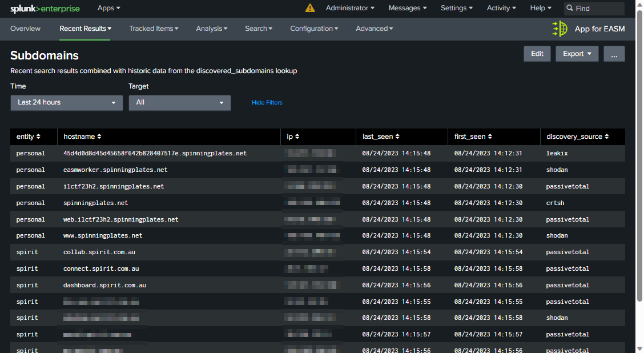Image resolution: width=644 pixels, height=353 pixels.
Task: Click hostname dashboard.spirit.com.au
Action: [x=104, y=285]
